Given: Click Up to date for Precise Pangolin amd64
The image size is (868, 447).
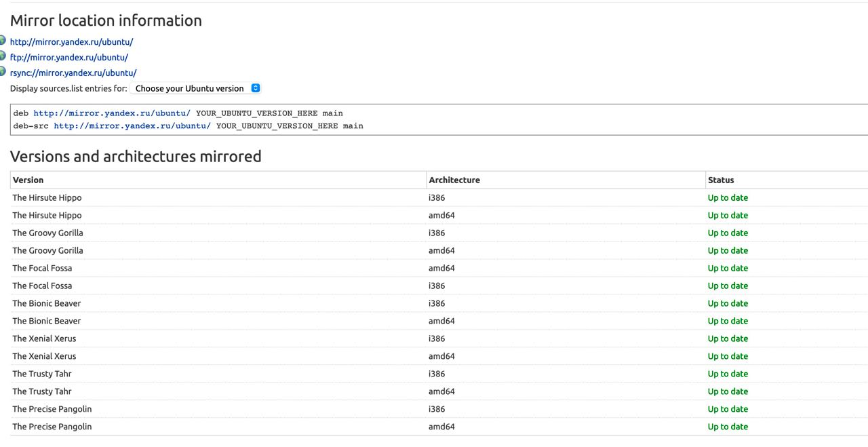Looking at the screenshot, I should coord(728,427).
